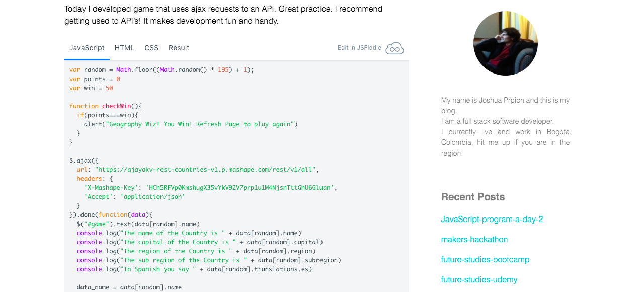This screenshot has height=292, width=644.
Task: Click the author's circular profile photo
Action: pyautogui.click(x=505, y=43)
